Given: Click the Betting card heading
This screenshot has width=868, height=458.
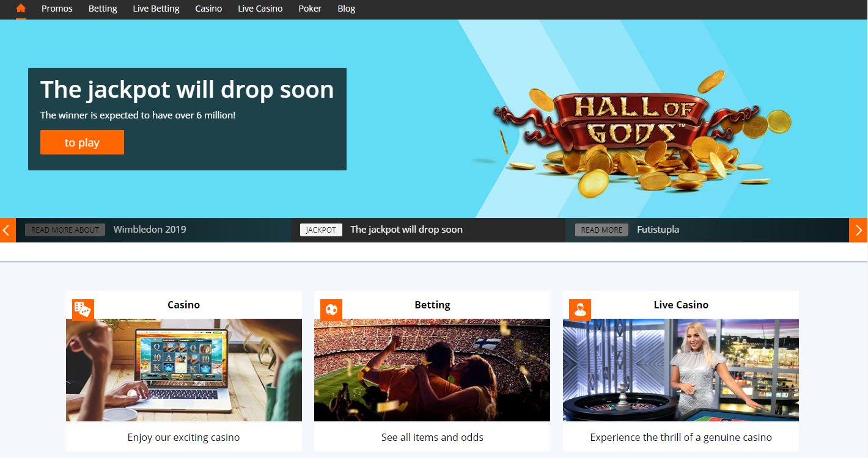Looking at the screenshot, I should point(432,305).
